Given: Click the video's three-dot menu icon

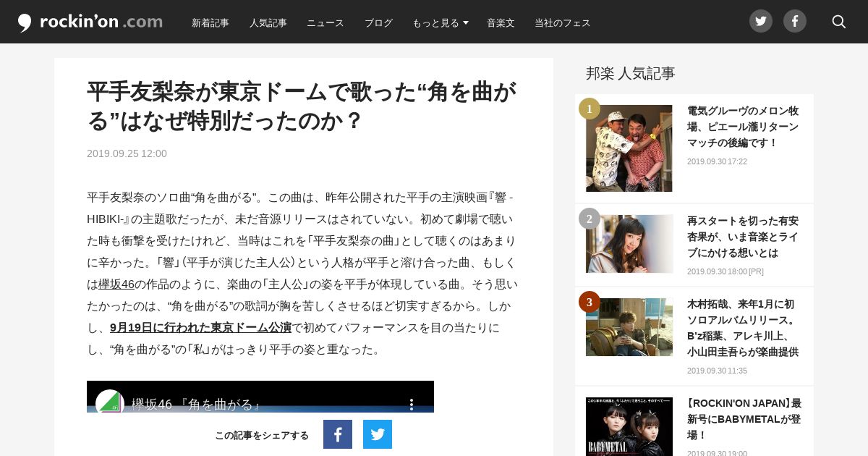Looking at the screenshot, I should (x=412, y=404).
